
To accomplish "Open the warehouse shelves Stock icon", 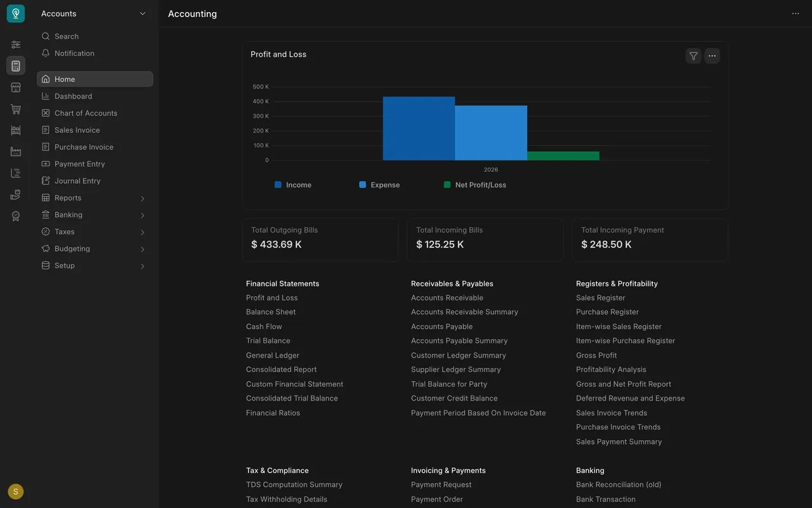I will pyautogui.click(x=16, y=130).
